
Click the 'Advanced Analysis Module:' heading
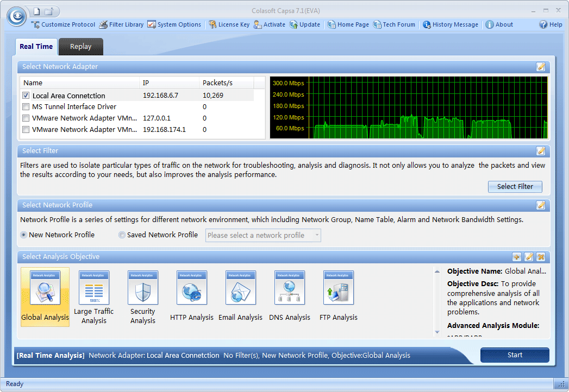(493, 326)
